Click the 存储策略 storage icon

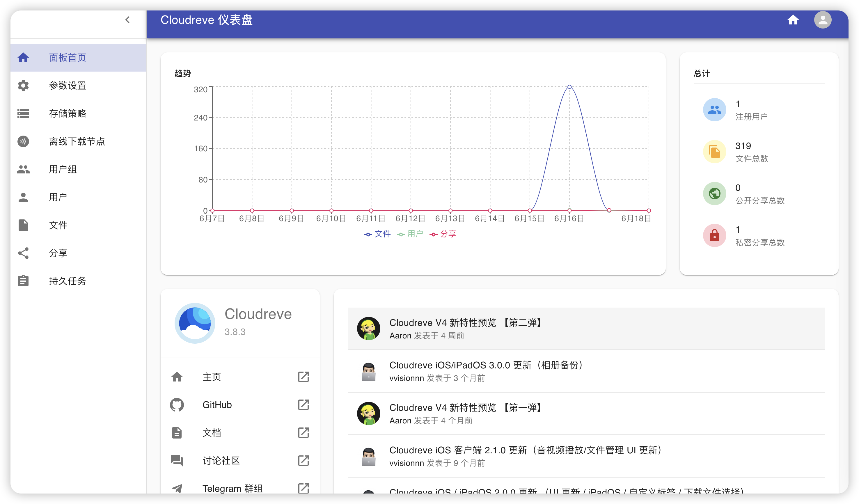(x=23, y=113)
